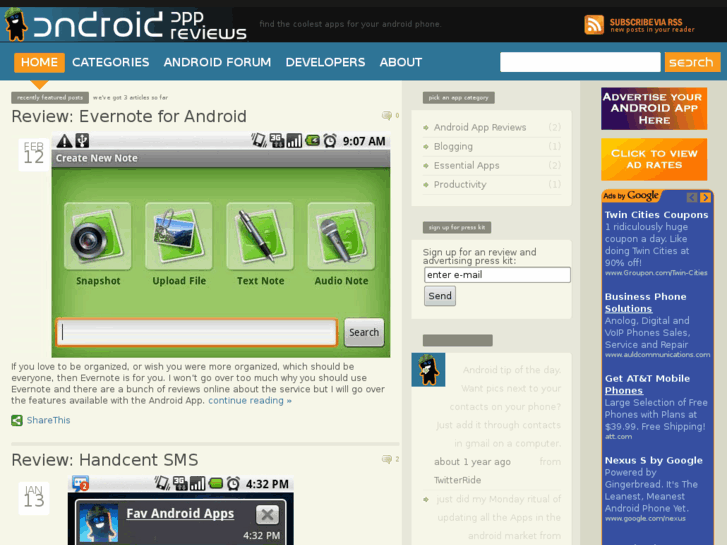The width and height of the screenshot is (727, 545).
Task: Click the Subscribe via RSS text
Action: point(652,25)
